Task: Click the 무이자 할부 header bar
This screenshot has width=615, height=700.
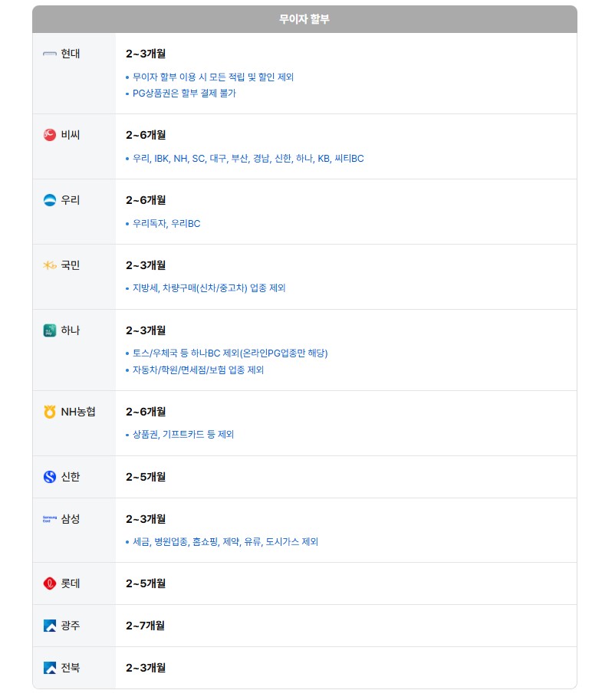Action: click(304, 19)
